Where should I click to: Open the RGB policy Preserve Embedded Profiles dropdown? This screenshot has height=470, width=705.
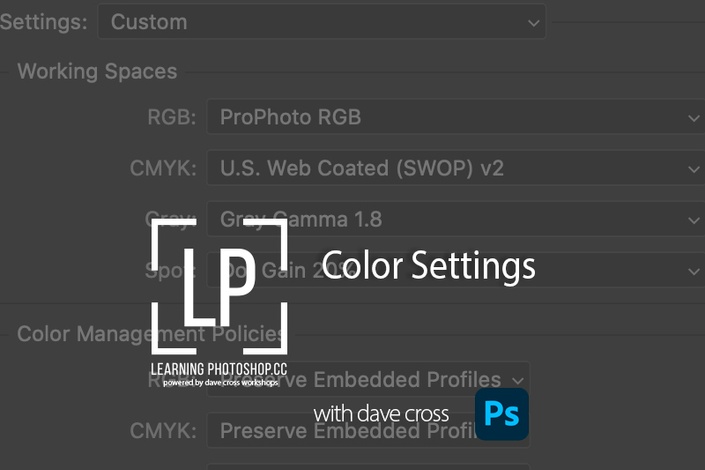pos(368,379)
